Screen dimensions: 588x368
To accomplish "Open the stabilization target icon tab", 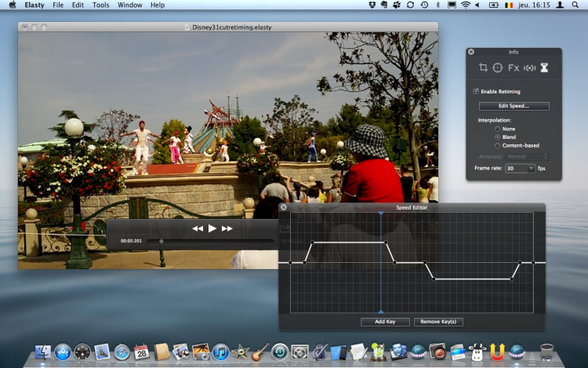I will pos(498,67).
